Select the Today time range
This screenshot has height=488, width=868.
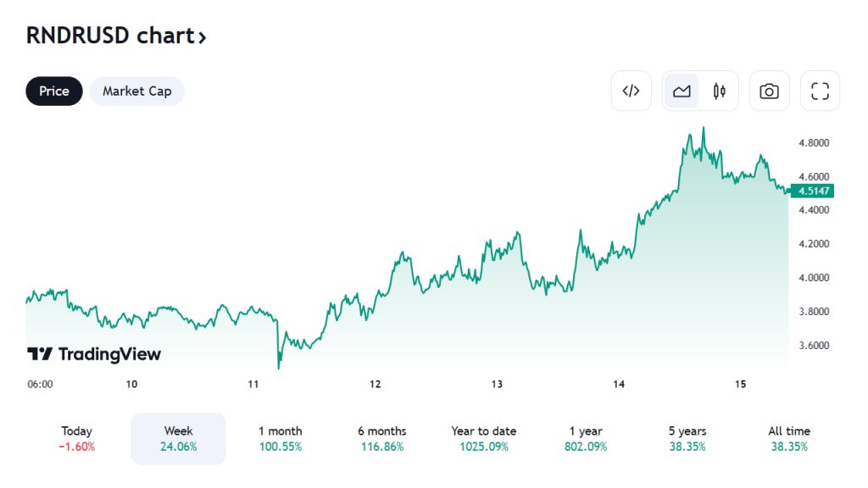77,438
